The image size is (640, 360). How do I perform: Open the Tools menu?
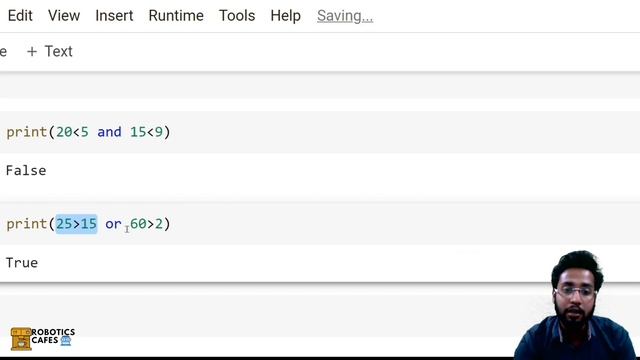pos(237,16)
